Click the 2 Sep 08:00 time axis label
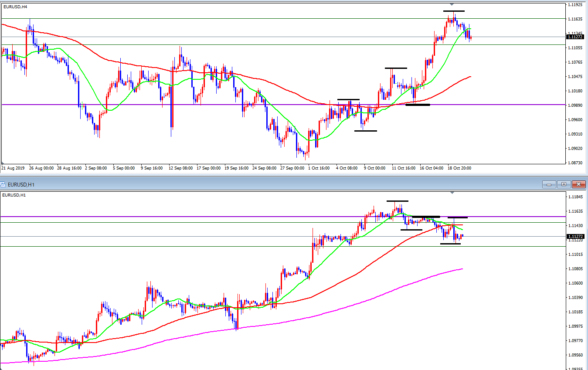The width and height of the screenshot is (588, 370). point(96,168)
